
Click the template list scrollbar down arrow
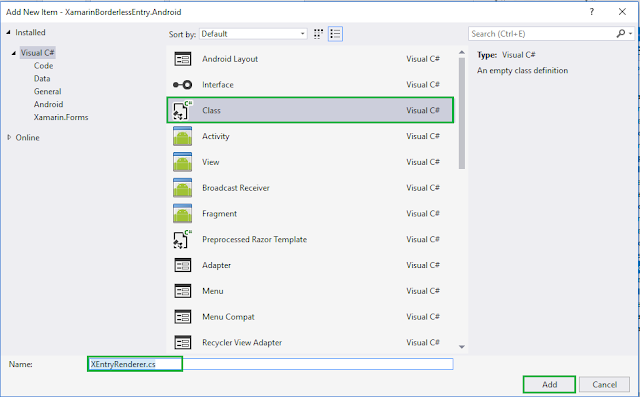[x=462, y=347]
